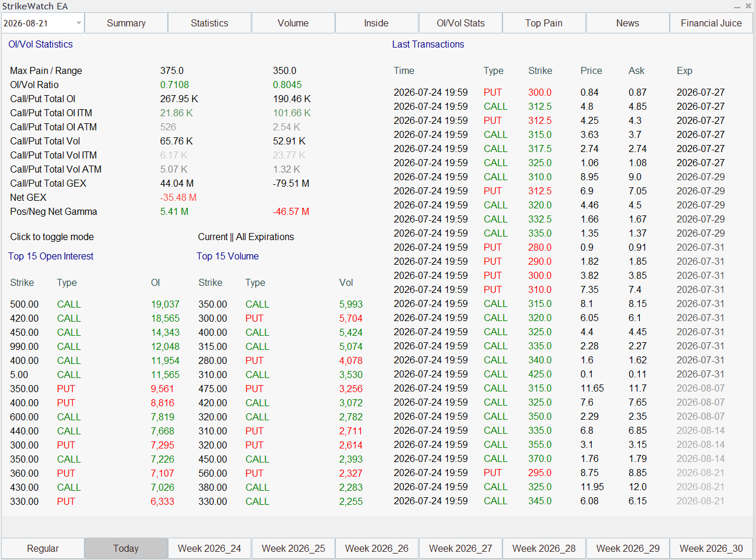Click the 425.0 CALL transaction strike
This screenshot has height=560, width=756.
540,375
